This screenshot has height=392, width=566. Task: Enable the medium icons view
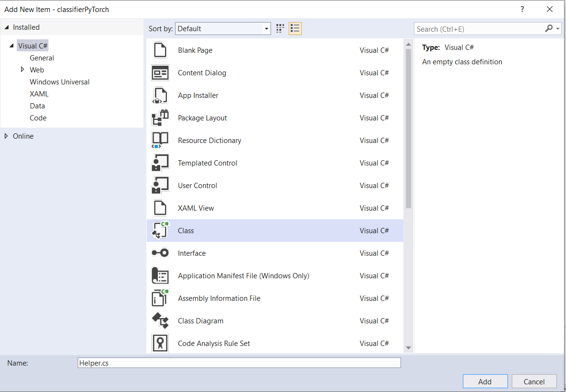(280, 28)
